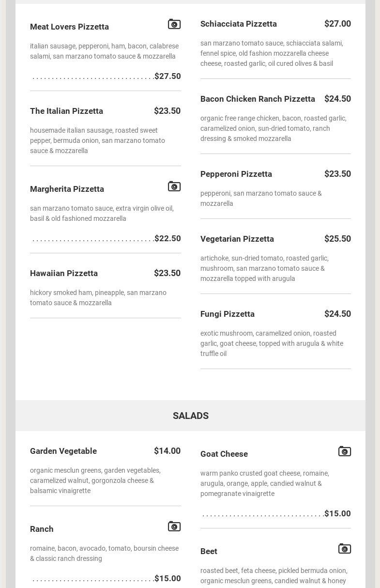
Task: Click the Schiacciata Pizzetta $27.00 price
Action: click(x=337, y=24)
